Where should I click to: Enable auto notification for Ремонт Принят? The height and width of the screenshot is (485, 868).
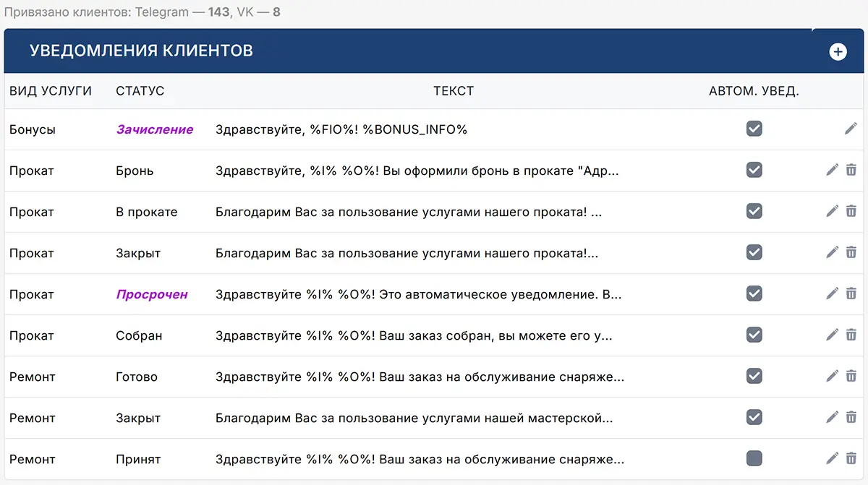[x=754, y=458]
